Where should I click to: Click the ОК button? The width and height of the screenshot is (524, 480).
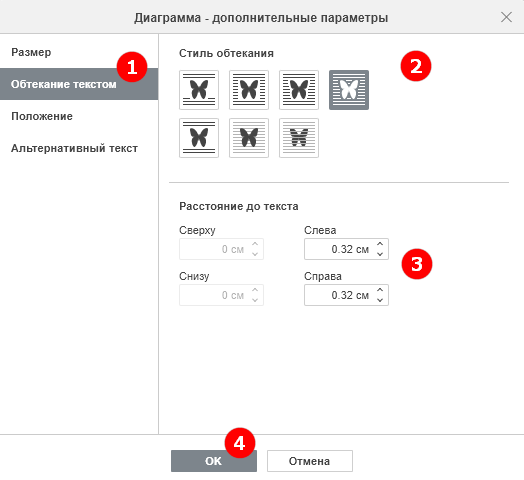coord(214,461)
